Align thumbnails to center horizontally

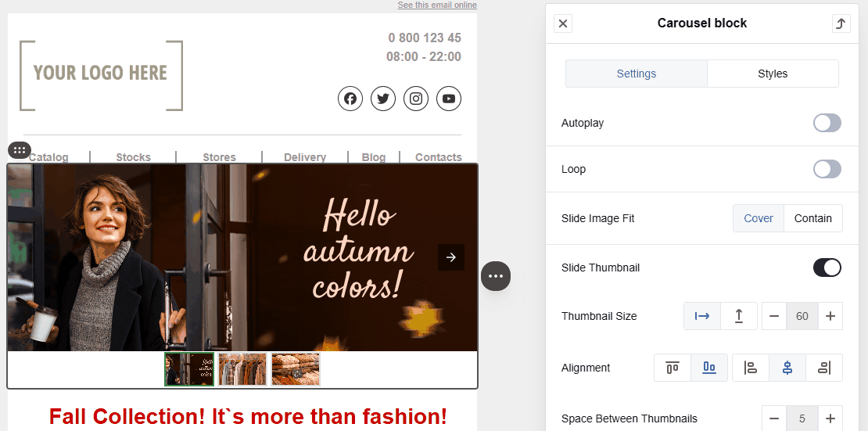[787, 368]
